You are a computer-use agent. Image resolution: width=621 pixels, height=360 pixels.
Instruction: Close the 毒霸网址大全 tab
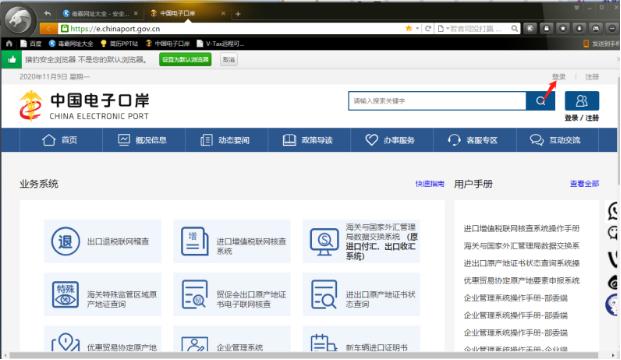[135, 13]
